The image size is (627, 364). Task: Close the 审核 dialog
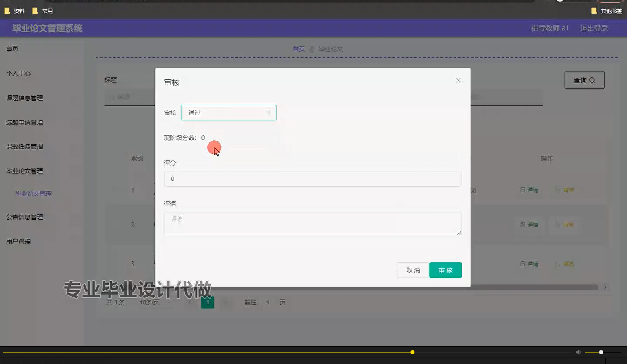click(x=458, y=80)
